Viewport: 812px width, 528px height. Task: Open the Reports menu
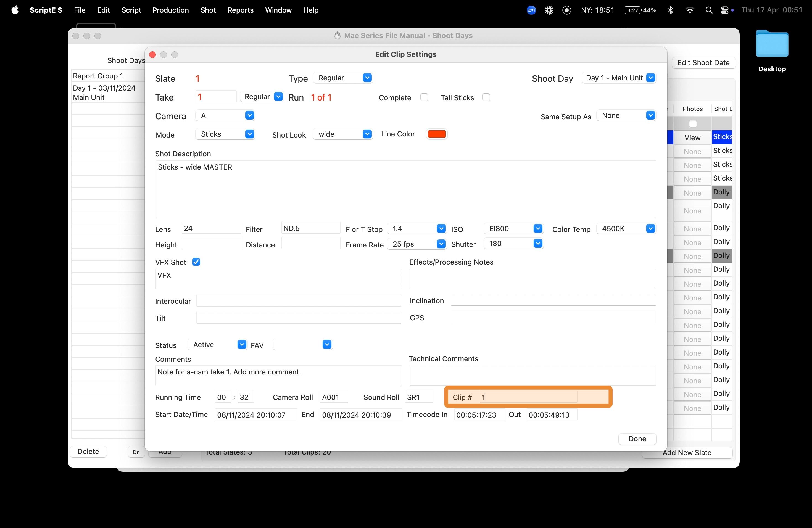click(240, 10)
